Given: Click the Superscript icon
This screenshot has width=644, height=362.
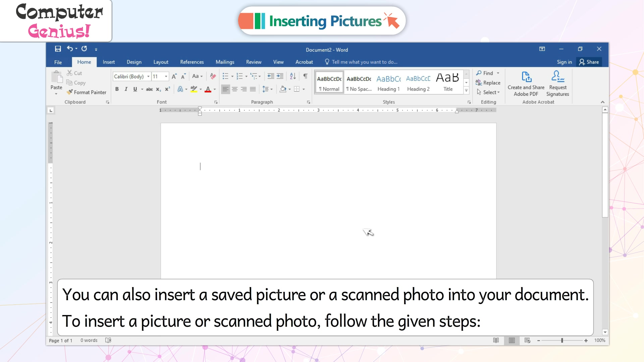Looking at the screenshot, I should click(167, 89).
